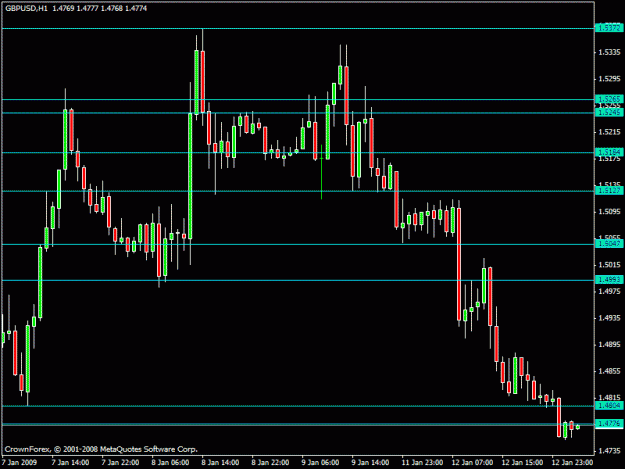The image size is (625, 469).
Task: Click the 1.5372 highlighted price label
Action: click(609, 28)
